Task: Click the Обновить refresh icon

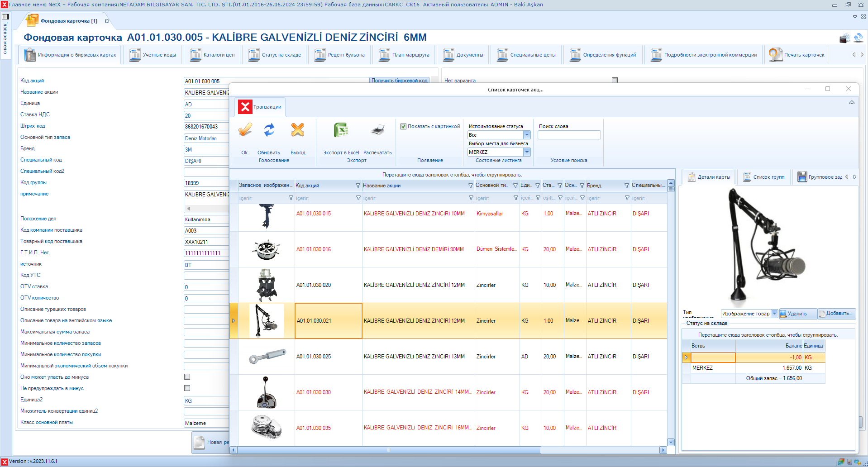Action: click(x=269, y=131)
